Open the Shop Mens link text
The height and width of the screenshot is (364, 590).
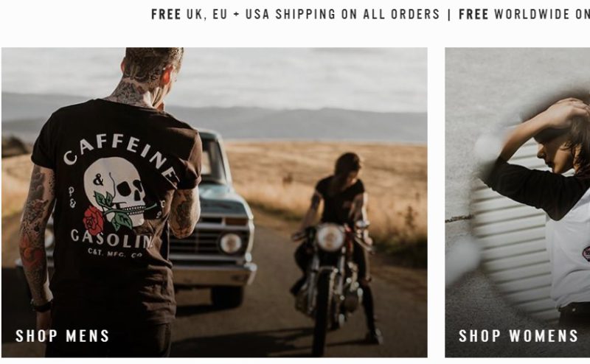63,336
